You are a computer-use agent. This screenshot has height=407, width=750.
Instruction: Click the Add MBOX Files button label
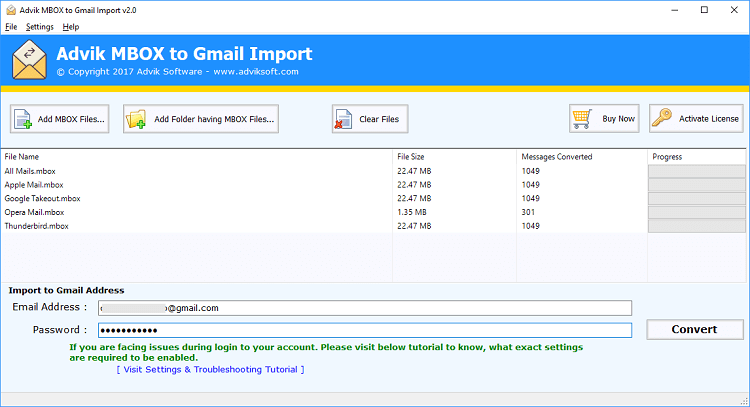point(71,119)
